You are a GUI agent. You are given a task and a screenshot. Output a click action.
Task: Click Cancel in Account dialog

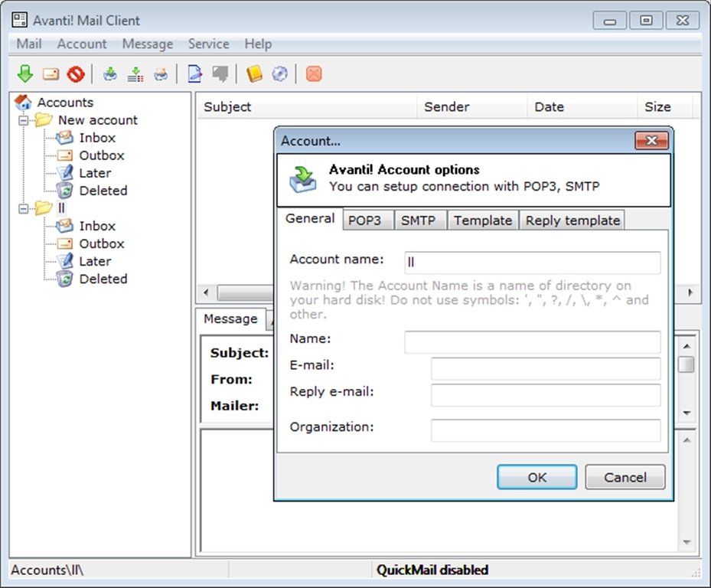[x=625, y=477]
